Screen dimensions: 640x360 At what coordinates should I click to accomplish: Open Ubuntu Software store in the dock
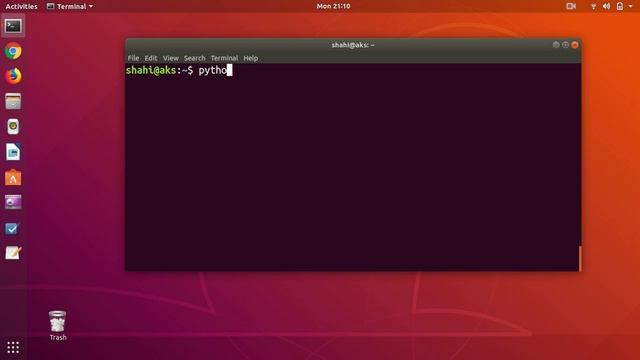tap(13, 178)
